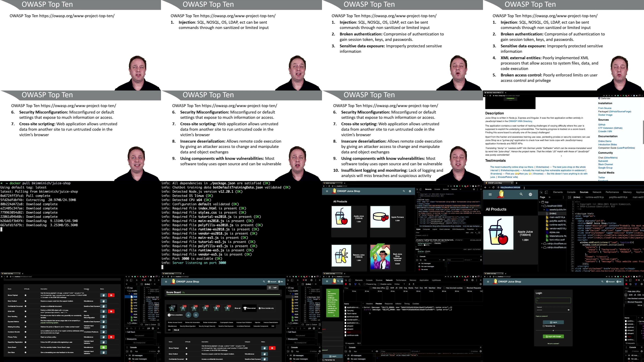Click the Export HAR download arrow icon
Viewport: 644px width, 362px height.
(414, 284)
